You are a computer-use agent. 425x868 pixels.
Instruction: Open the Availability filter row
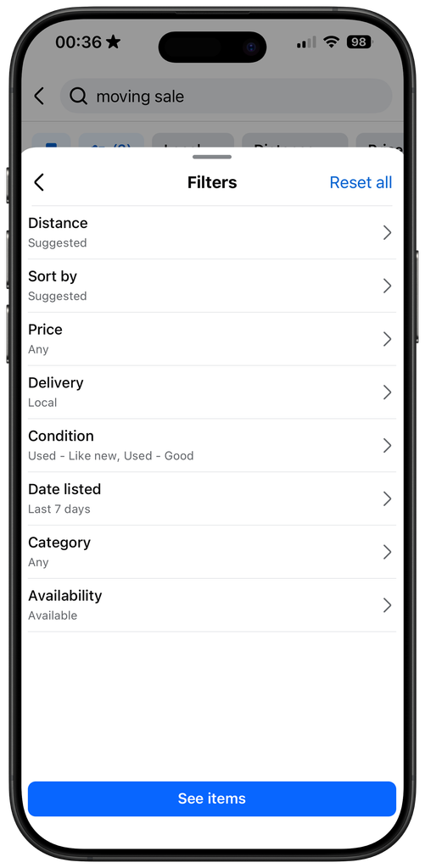[212, 604]
